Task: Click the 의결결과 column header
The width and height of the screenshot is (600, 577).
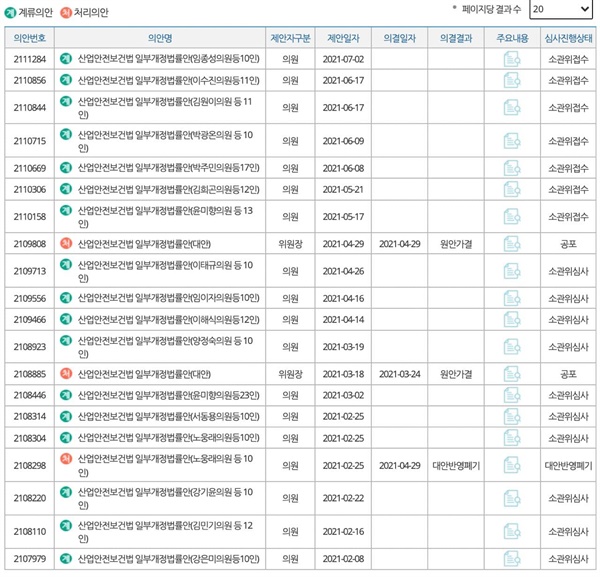Action: click(456, 38)
